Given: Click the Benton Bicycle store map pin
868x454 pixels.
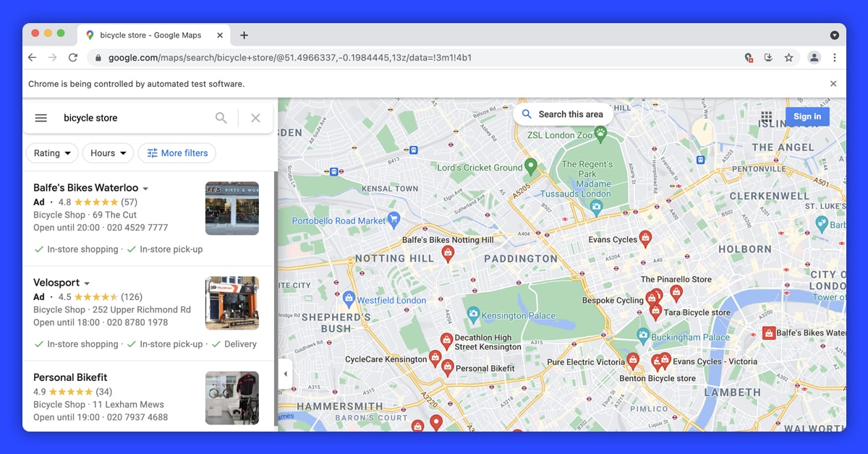Looking at the screenshot, I should pyautogui.click(x=657, y=363).
